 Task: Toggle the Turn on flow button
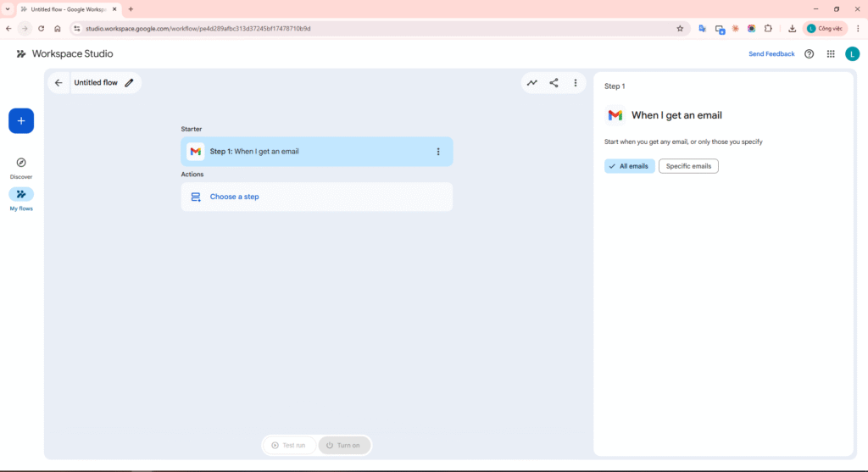344,445
